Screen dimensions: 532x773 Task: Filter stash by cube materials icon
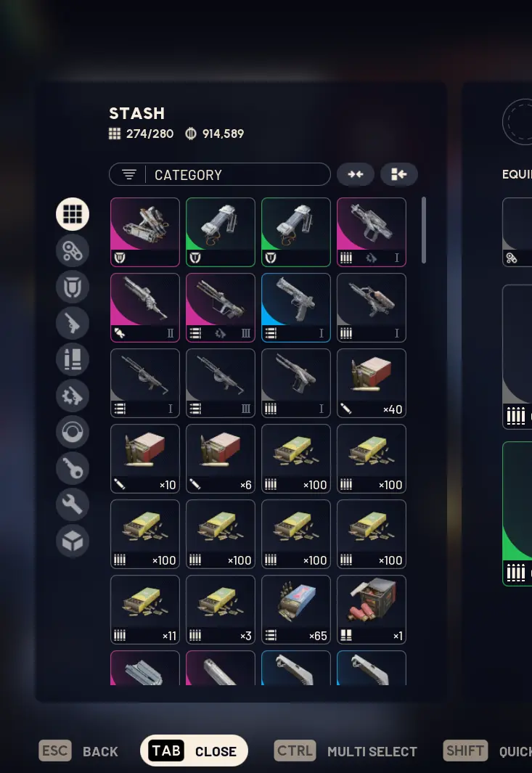73,541
